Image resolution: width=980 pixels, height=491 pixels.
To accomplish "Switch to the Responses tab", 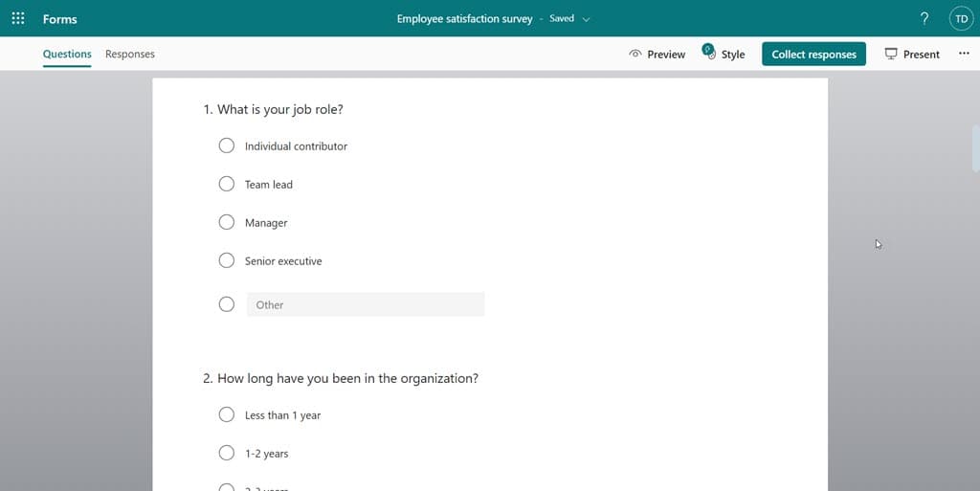I will (130, 55).
